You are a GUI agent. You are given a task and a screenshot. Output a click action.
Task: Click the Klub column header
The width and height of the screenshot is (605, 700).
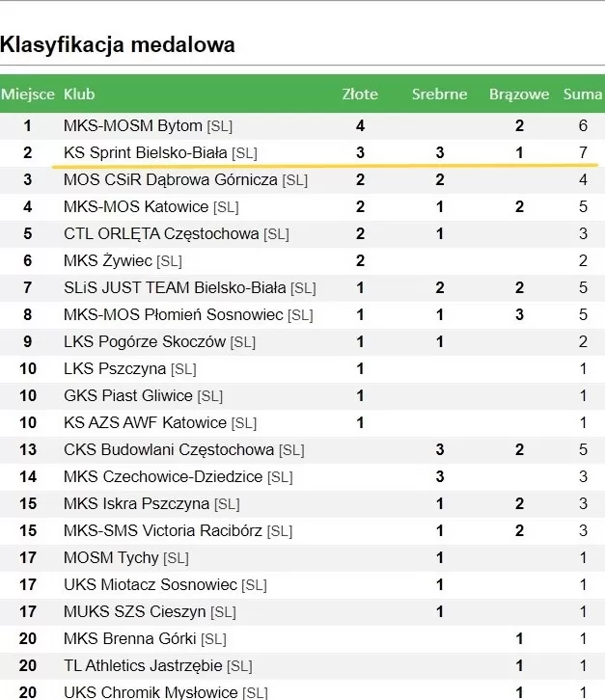coord(79,94)
